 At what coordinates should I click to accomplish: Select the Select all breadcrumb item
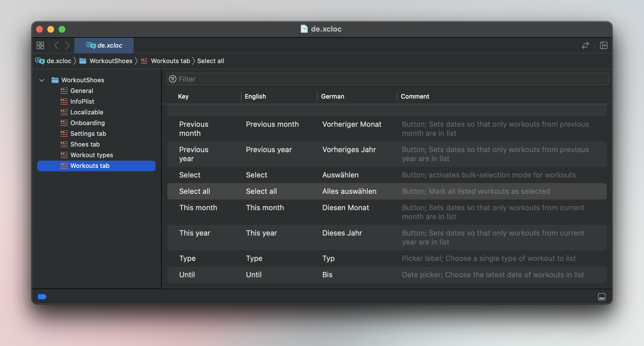pos(210,61)
